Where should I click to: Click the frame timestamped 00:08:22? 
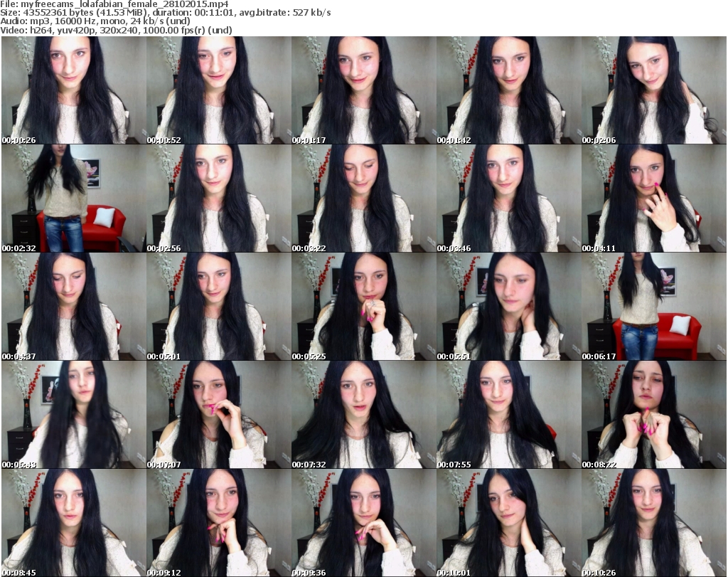tap(654, 415)
